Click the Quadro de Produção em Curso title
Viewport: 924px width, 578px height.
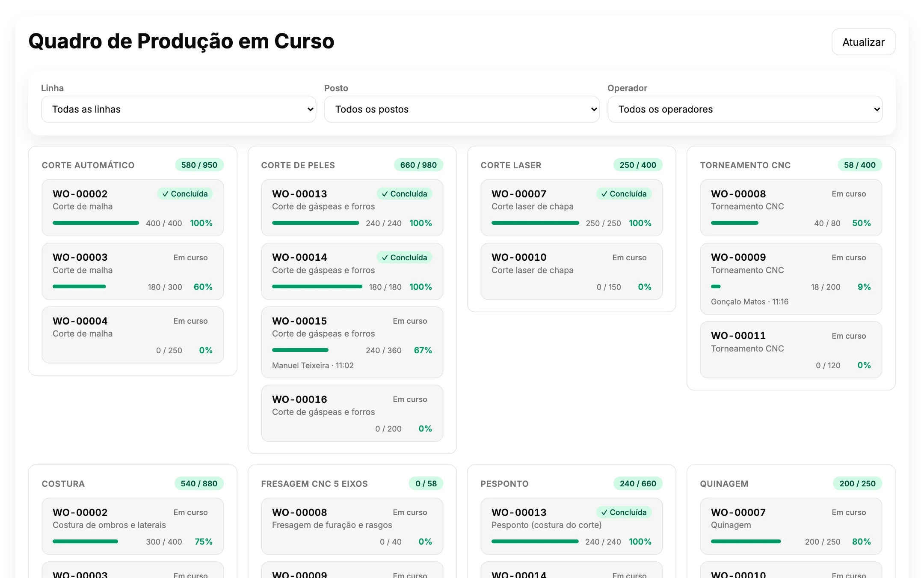(x=181, y=42)
